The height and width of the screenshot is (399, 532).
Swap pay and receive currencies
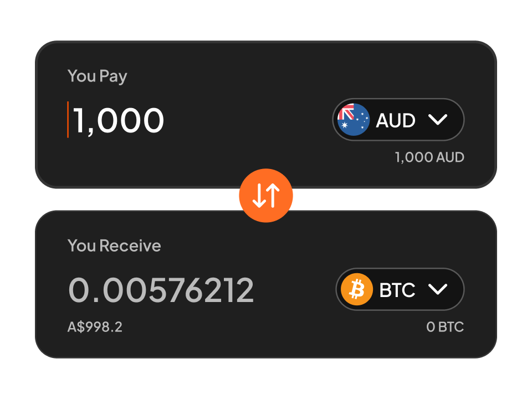(x=266, y=196)
